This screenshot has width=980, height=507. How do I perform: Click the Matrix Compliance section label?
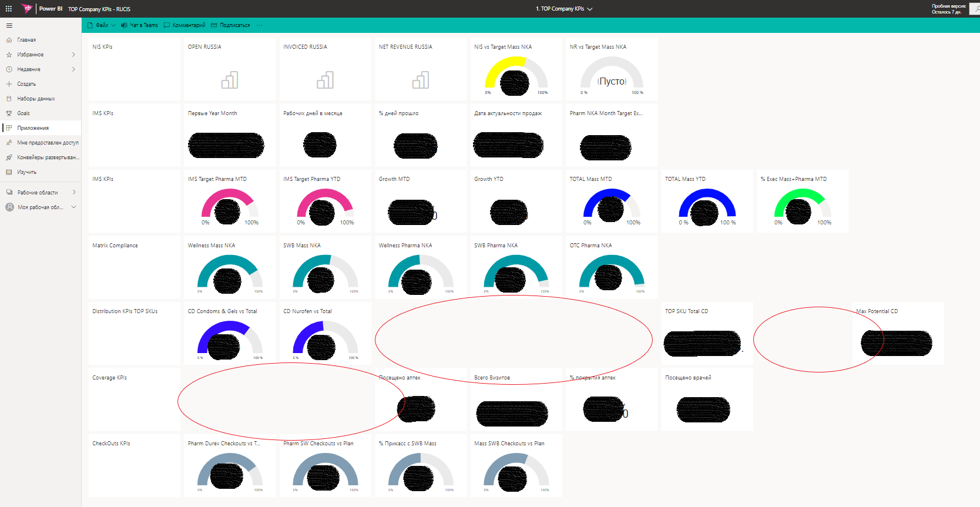point(115,246)
